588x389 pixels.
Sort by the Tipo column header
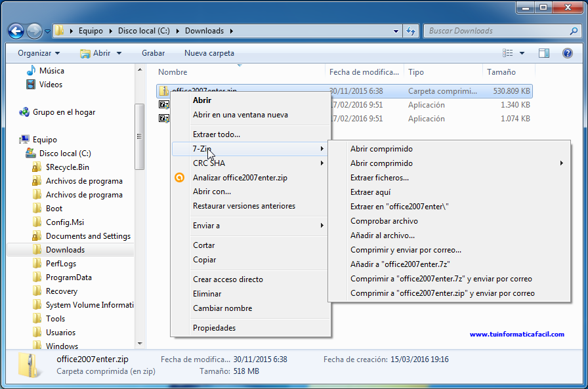[x=443, y=72]
